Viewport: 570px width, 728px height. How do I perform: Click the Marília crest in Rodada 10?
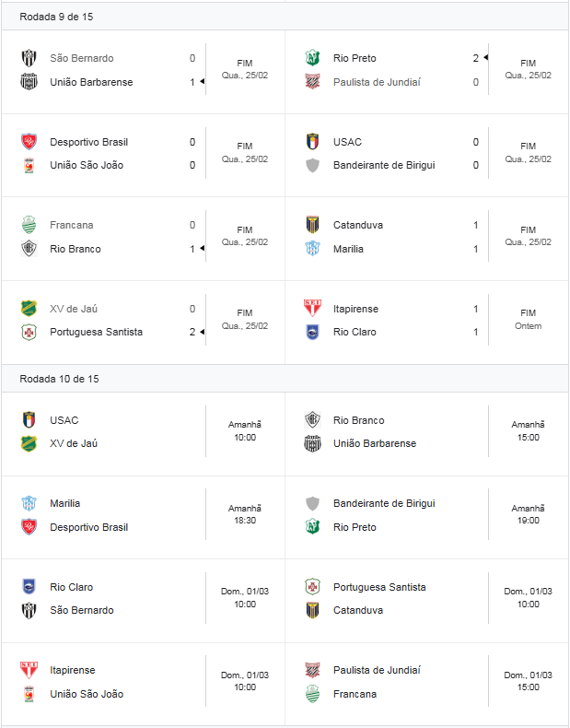[28, 503]
